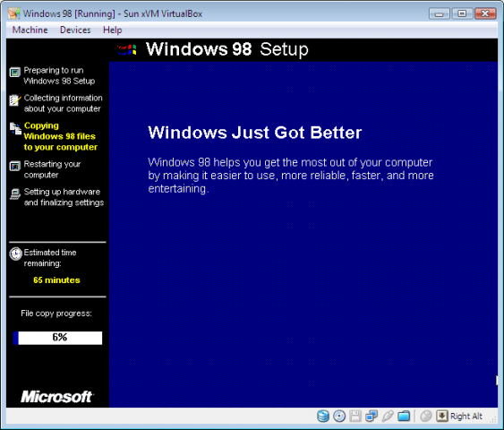Click the CD/DVD drive status icon

339,417
